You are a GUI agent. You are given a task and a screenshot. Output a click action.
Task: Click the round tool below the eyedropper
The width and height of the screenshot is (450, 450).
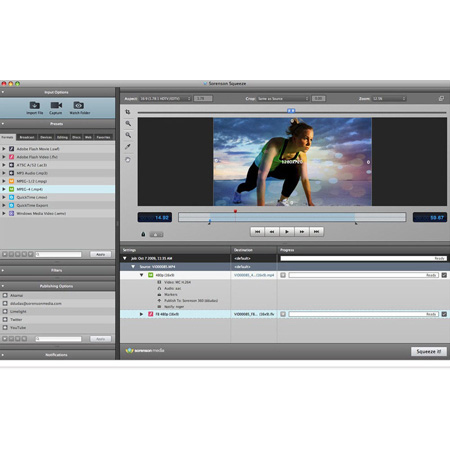[x=128, y=160]
